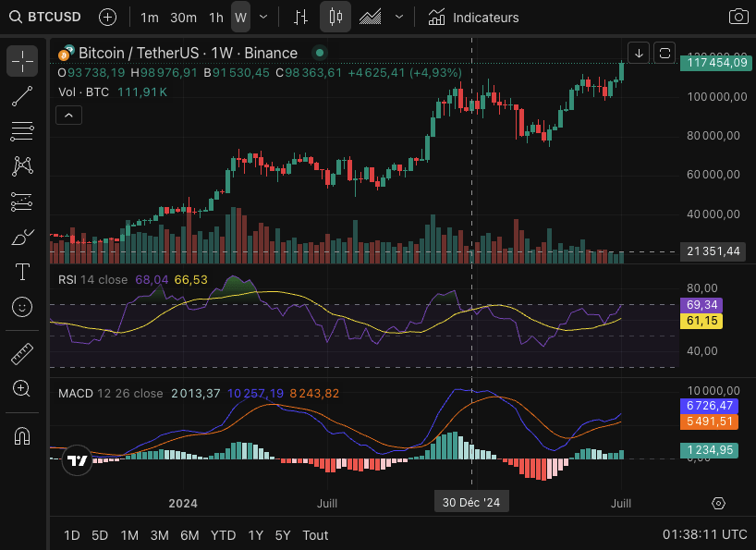Select the crosshair cursor tool
Image resolution: width=756 pixels, height=550 pixels.
pyautogui.click(x=22, y=61)
